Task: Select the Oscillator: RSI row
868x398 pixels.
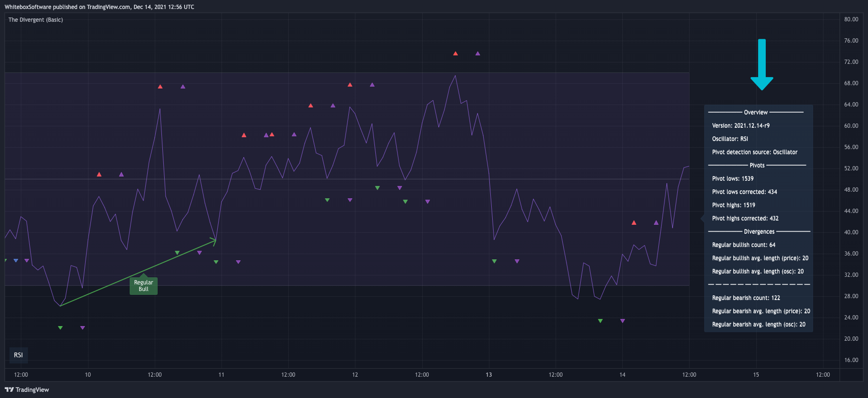Action: pyautogui.click(x=730, y=139)
